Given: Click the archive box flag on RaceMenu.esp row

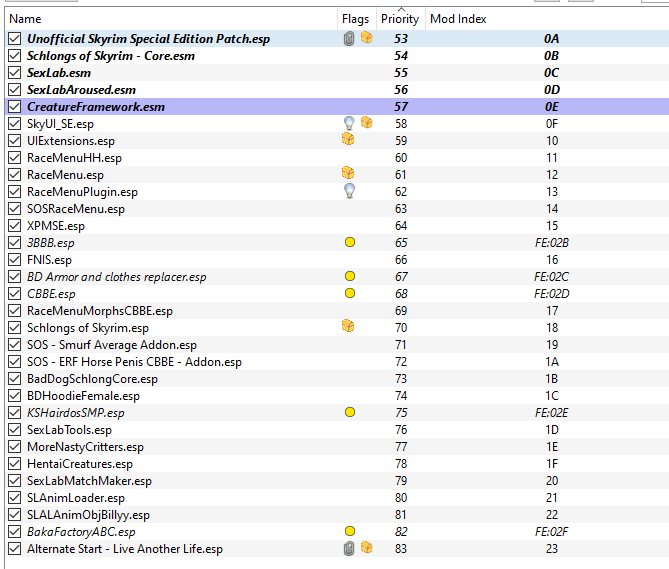Looking at the screenshot, I should (x=348, y=173).
